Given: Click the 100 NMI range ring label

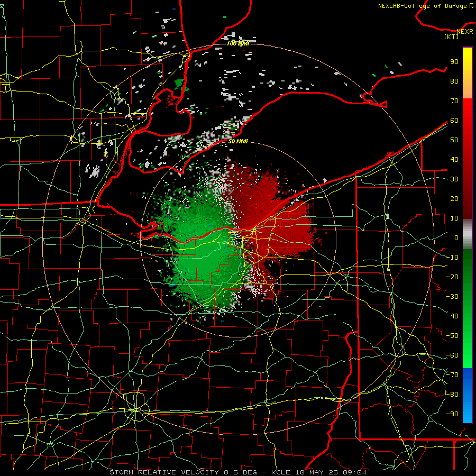Looking at the screenshot, I should click(238, 43).
